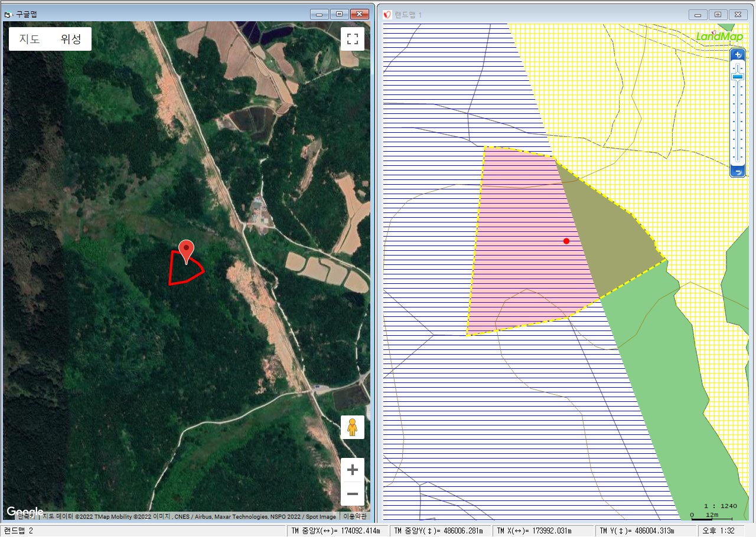Open the 이용약관 terms link
756x537 pixels.
click(x=354, y=516)
